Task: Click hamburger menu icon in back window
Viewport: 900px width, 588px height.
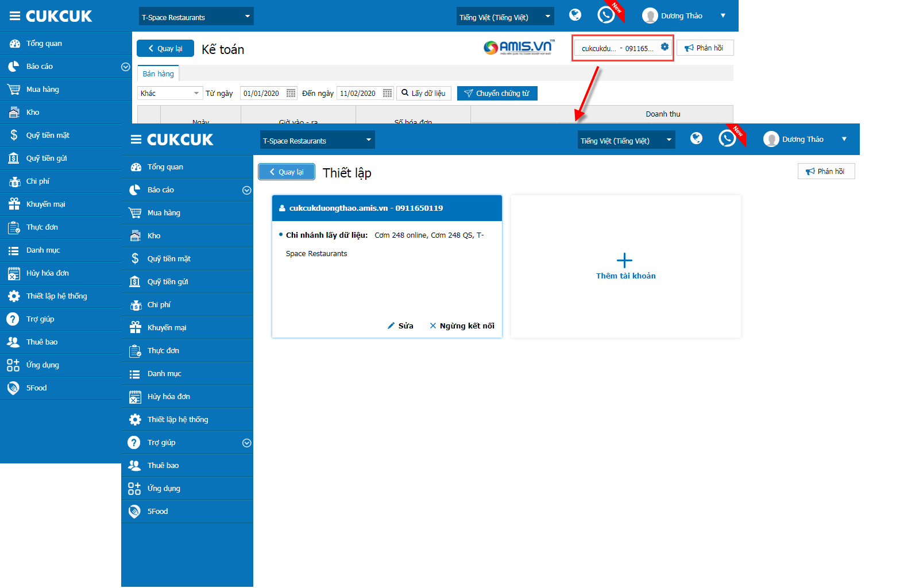Action: coord(15,16)
